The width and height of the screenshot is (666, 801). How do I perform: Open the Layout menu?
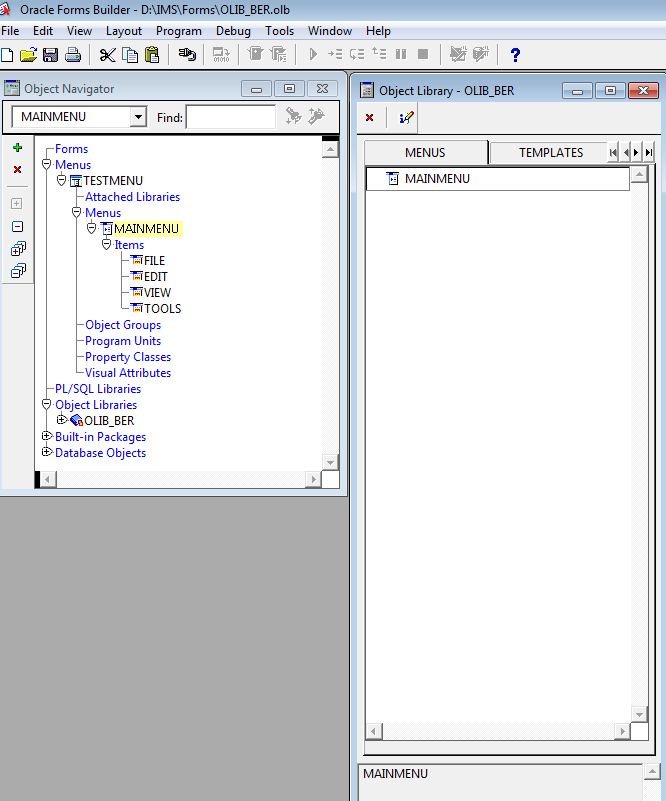coord(124,31)
